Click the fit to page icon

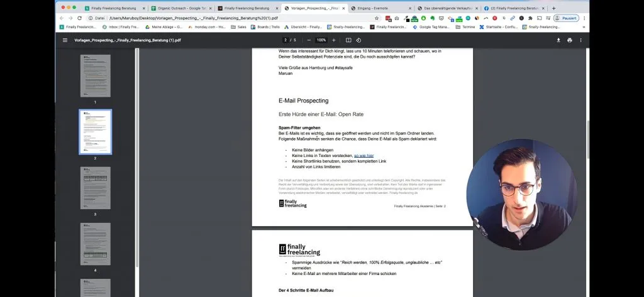(x=348, y=40)
